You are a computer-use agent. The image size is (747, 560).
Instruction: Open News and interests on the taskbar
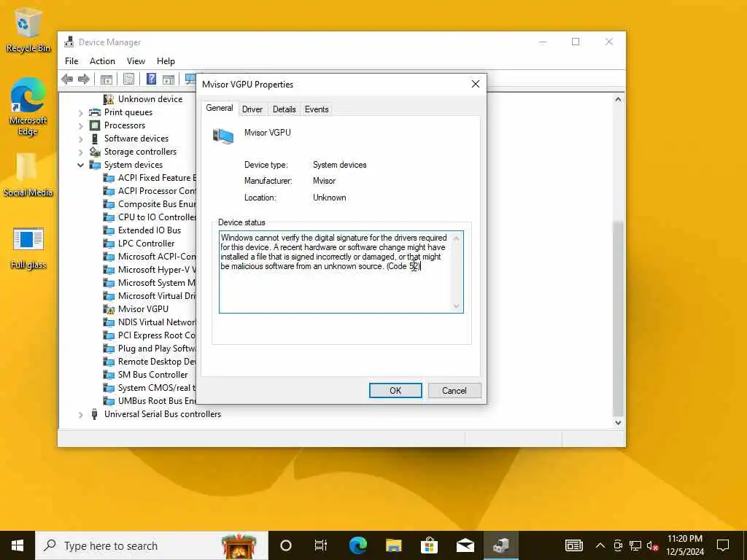573,545
